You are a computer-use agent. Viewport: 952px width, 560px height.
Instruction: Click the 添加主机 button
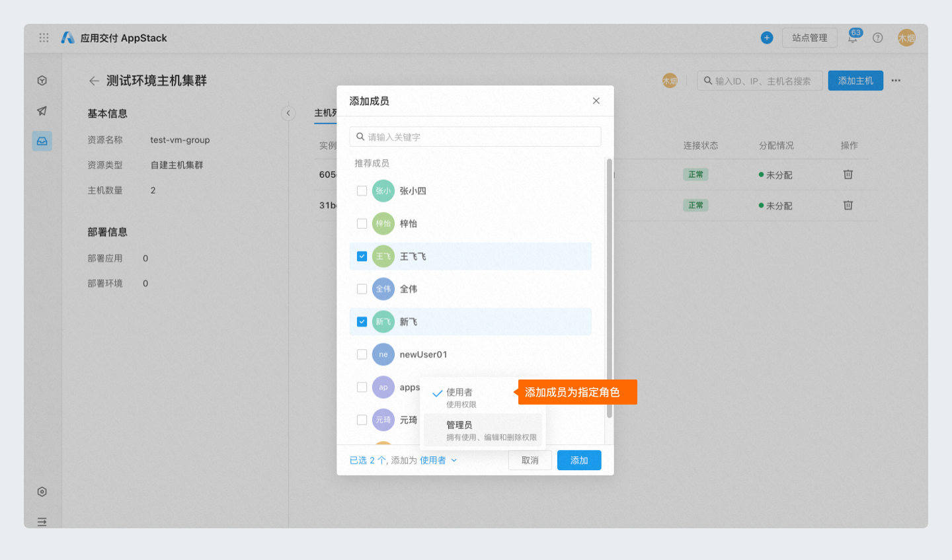pyautogui.click(x=855, y=81)
